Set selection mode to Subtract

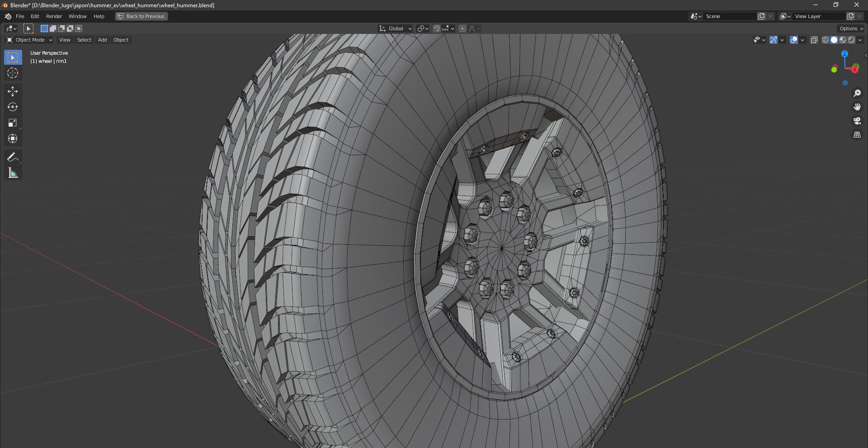(61, 29)
